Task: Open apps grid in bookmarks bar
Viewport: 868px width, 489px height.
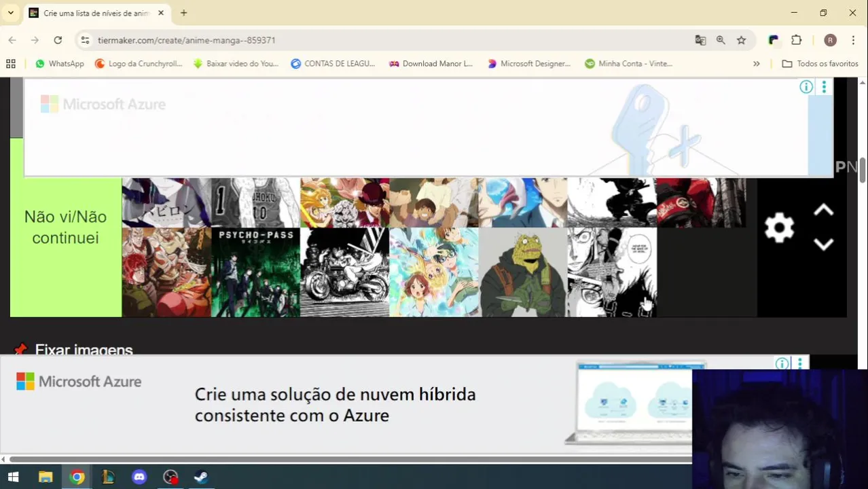Action: [x=10, y=63]
